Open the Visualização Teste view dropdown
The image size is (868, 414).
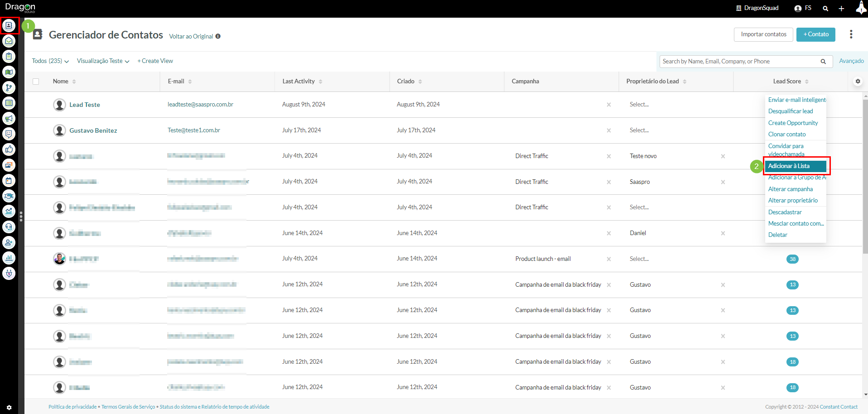(103, 61)
